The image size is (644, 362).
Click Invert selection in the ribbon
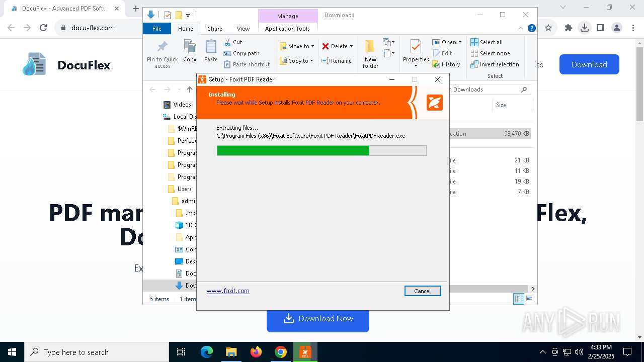click(495, 64)
